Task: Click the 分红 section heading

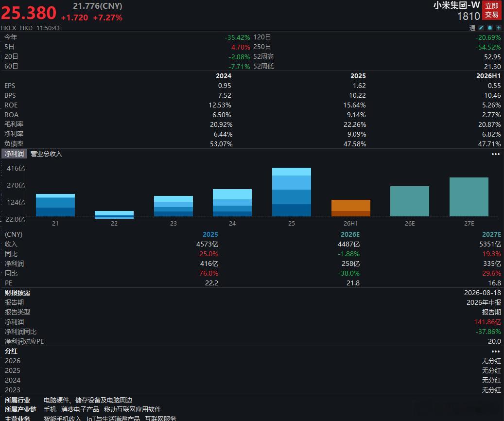Action: (11, 351)
